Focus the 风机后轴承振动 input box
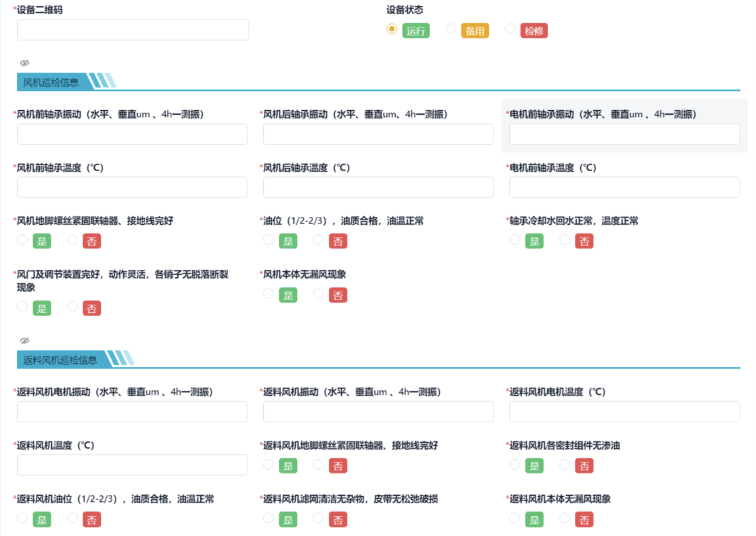 [x=378, y=134]
